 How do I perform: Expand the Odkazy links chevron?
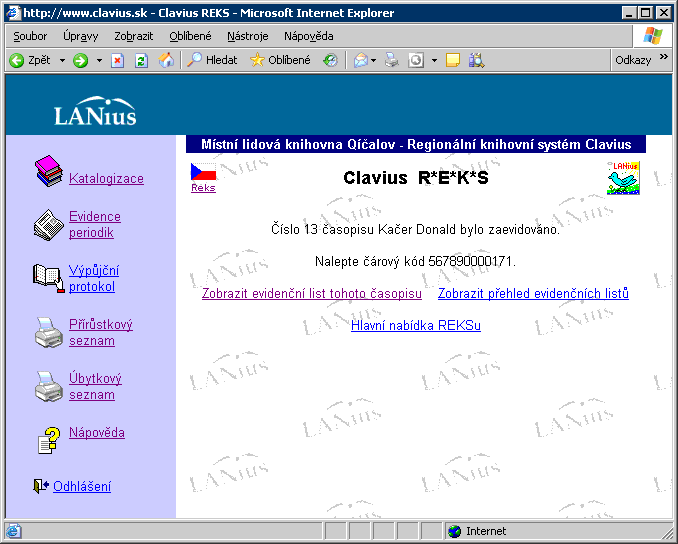(x=664, y=57)
